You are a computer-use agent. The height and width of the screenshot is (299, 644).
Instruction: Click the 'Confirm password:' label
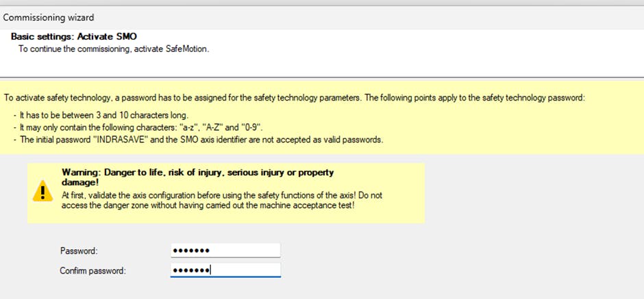tap(92, 271)
